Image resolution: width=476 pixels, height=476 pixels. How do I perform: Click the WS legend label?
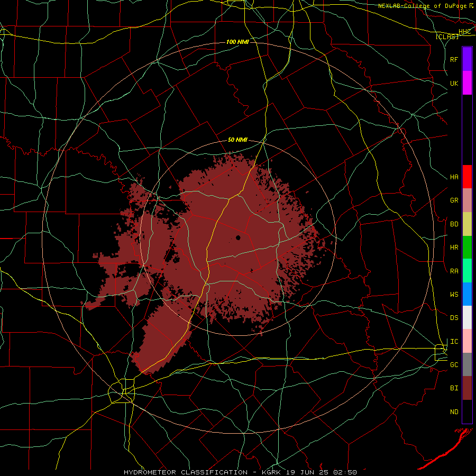coord(454,294)
